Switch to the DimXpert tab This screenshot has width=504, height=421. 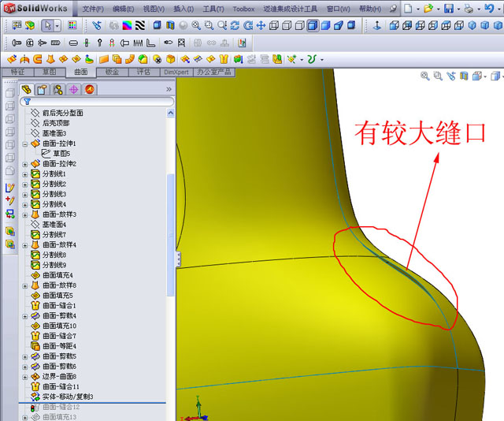[176, 72]
